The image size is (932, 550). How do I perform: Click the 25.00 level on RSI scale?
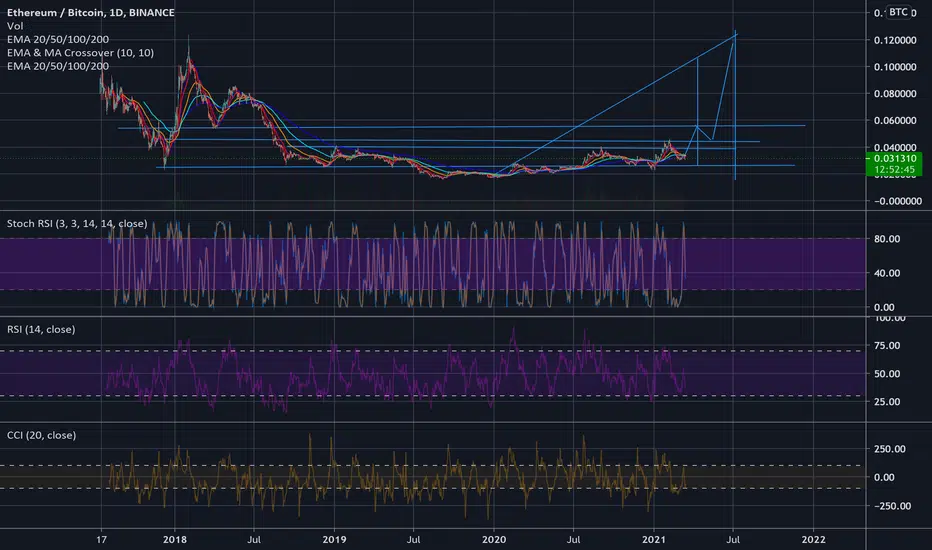[x=887, y=402]
